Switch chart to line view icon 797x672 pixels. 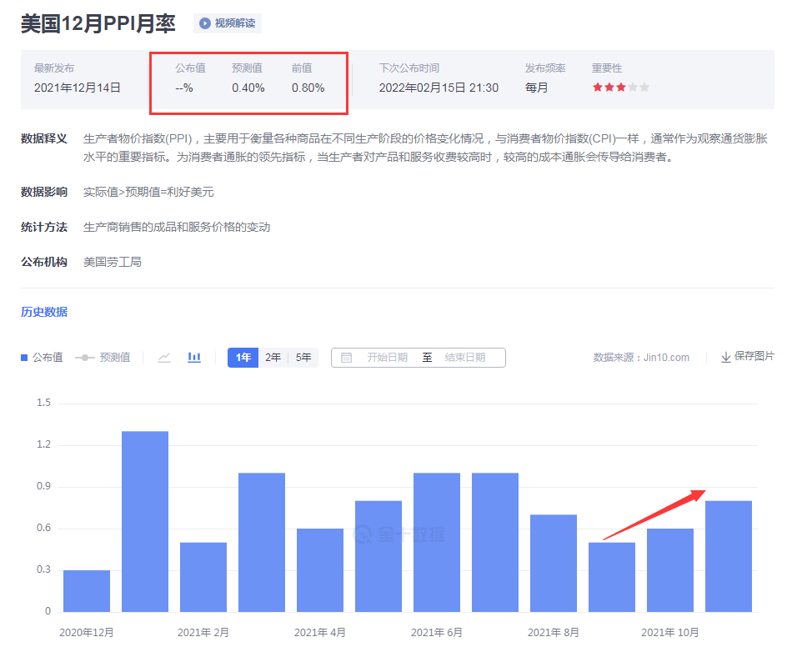point(164,358)
